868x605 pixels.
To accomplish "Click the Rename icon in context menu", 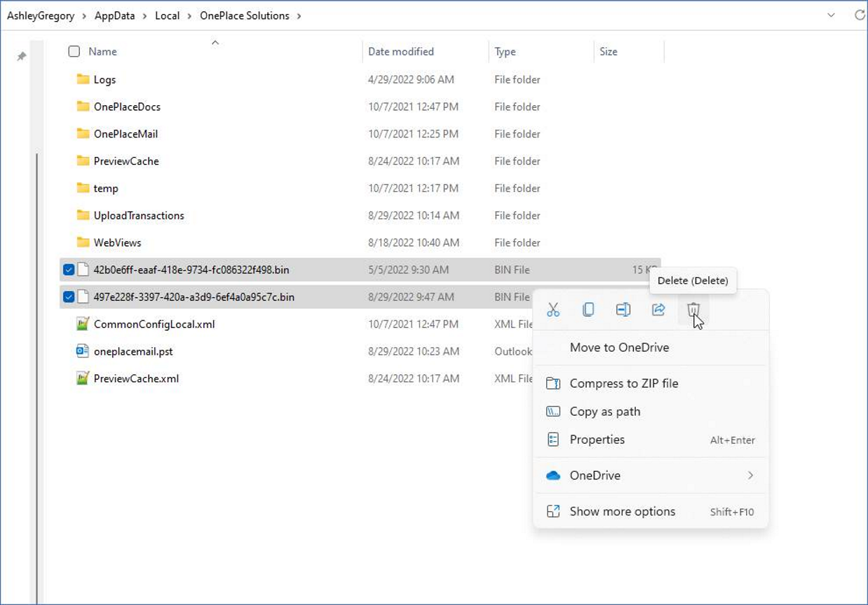I will coord(623,310).
